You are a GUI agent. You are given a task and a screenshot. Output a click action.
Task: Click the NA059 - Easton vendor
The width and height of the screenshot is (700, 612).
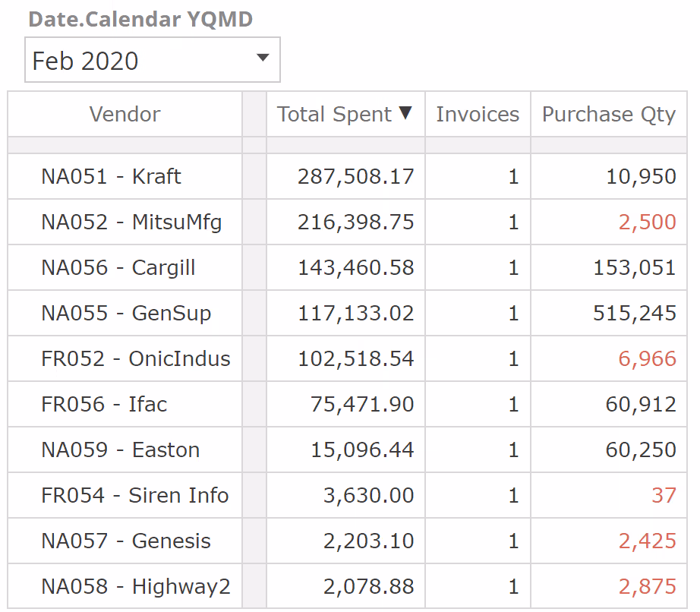(x=120, y=450)
